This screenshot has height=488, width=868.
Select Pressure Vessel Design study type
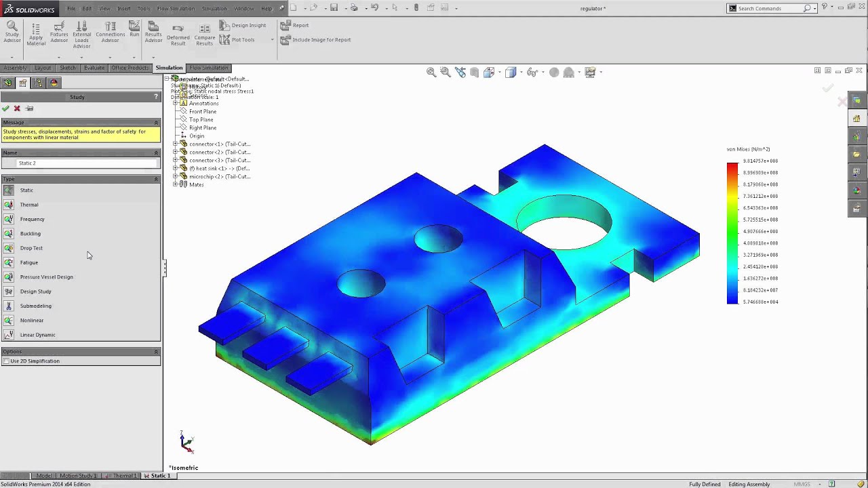46,277
